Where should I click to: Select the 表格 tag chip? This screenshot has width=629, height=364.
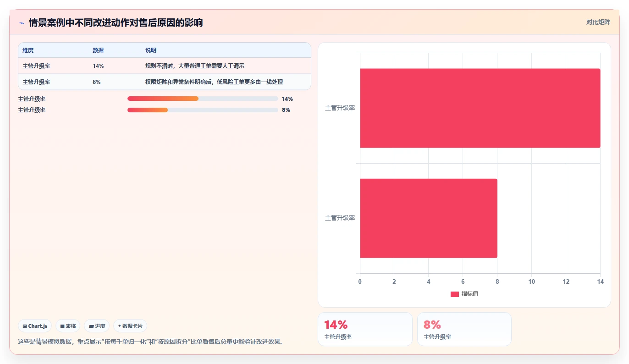coord(68,326)
